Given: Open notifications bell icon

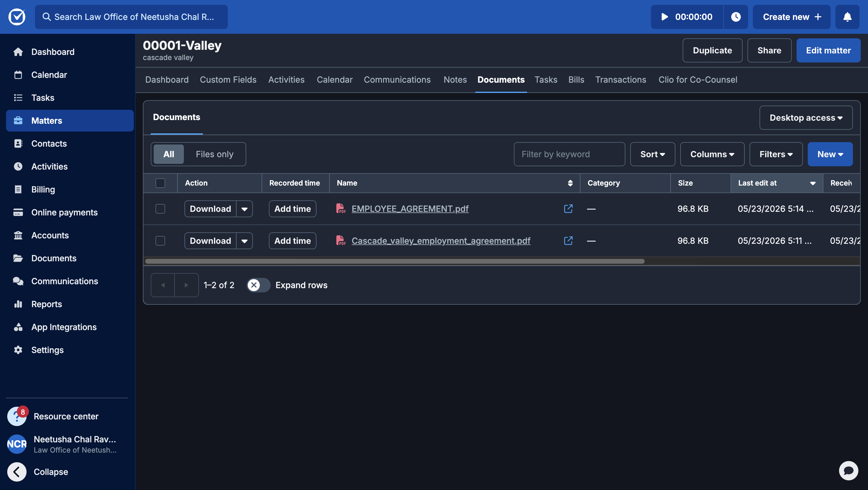Looking at the screenshot, I should [847, 17].
